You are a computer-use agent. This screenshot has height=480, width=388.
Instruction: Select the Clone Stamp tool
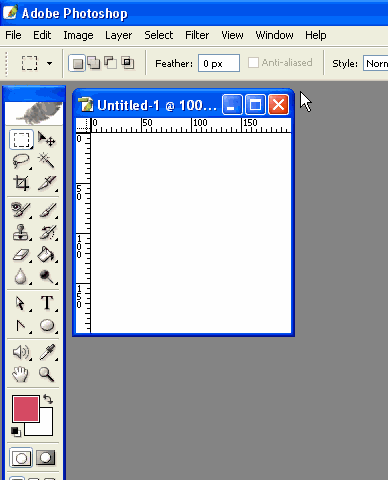coord(21,232)
